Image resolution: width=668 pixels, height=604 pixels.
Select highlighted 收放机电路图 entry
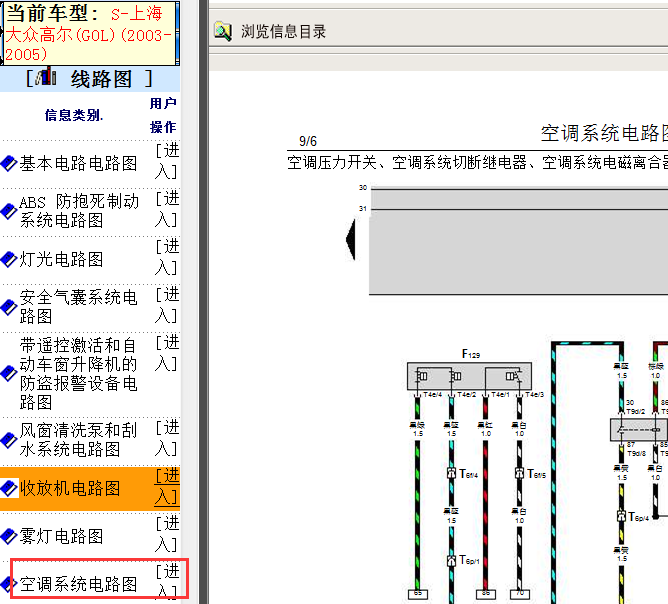coord(70,488)
